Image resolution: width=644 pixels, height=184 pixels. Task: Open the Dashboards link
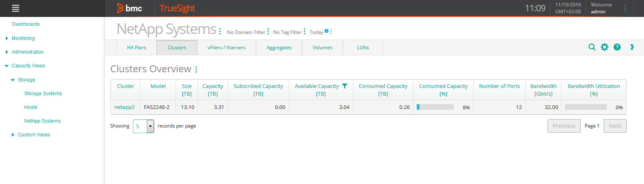pyautogui.click(x=26, y=24)
